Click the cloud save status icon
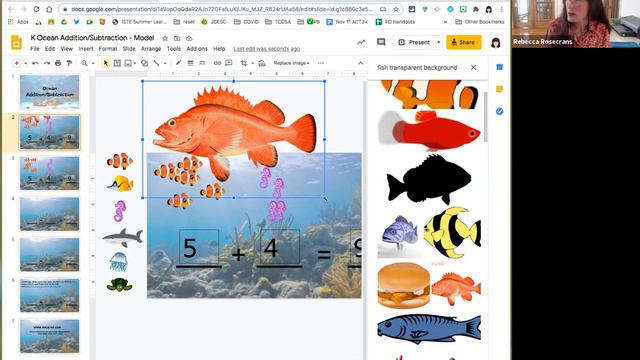 coord(189,38)
